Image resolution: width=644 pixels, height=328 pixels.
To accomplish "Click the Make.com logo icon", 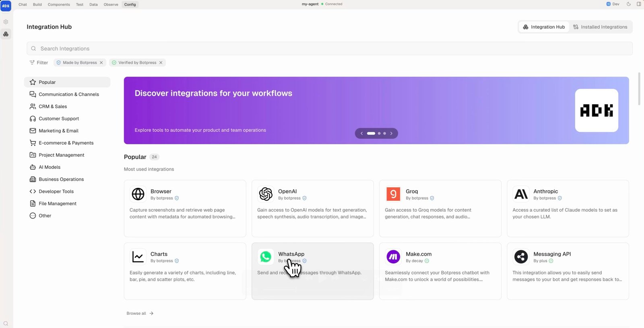I will click(x=393, y=257).
